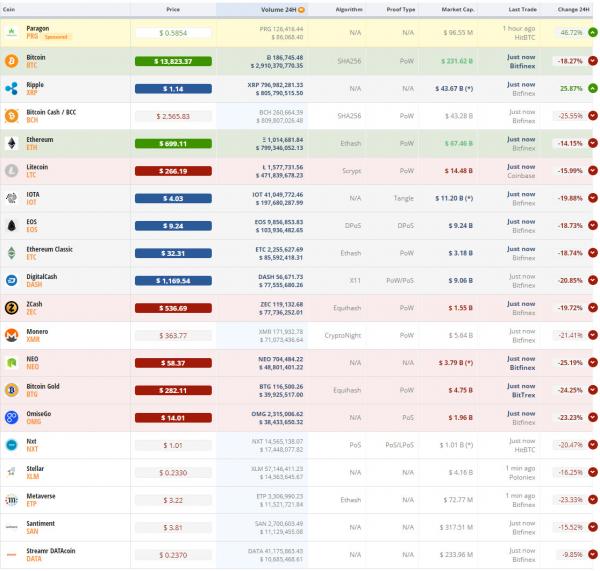Click the DigitalCash DASH logo icon

[11, 281]
